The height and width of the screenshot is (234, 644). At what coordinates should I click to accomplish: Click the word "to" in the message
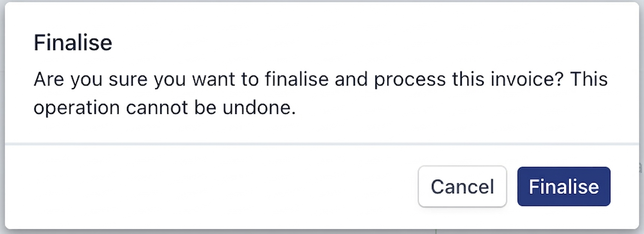[x=250, y=79]
